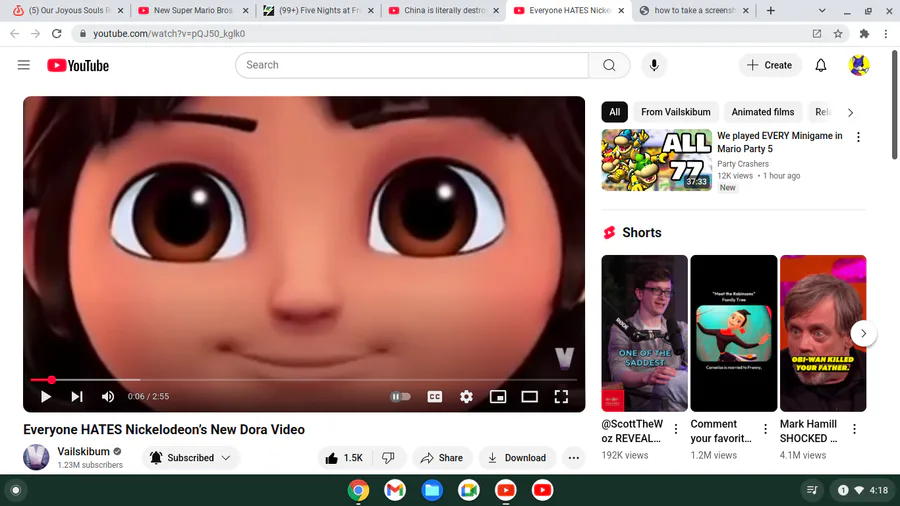Skip to the next video
The width and height of the screenshot is (900, 506).
click(x=77, y=396)
